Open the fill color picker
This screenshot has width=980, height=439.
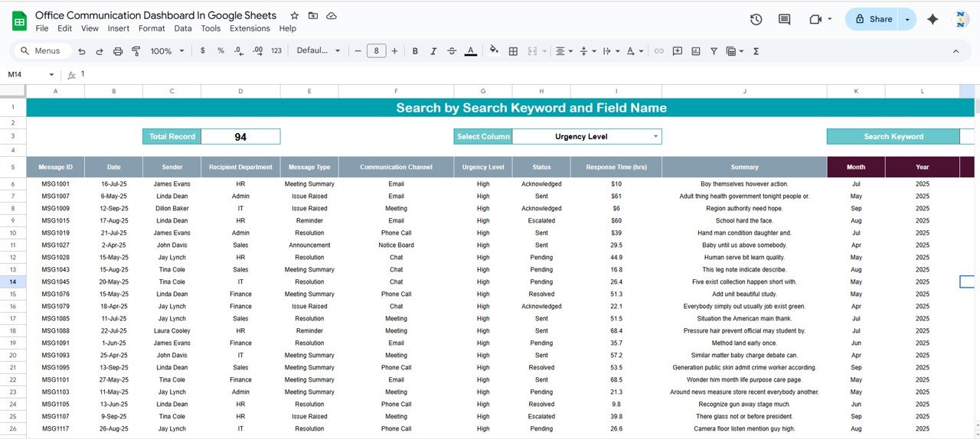494,51
